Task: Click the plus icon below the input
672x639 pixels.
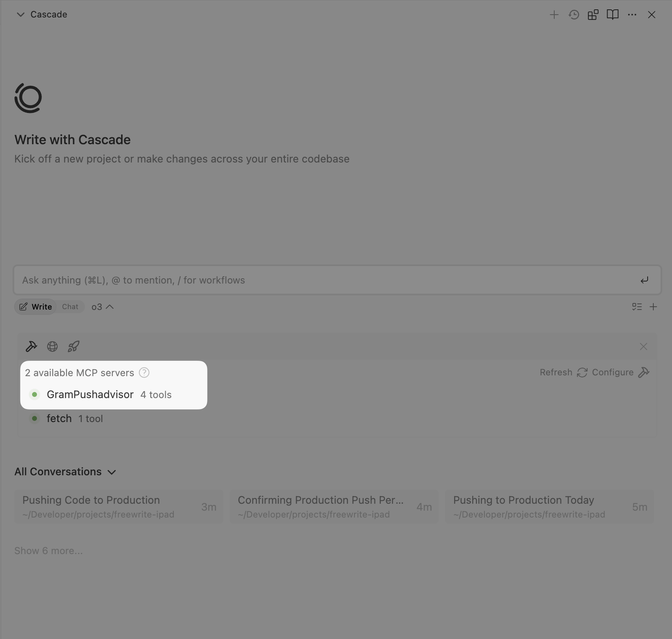Action: (653, 307)
